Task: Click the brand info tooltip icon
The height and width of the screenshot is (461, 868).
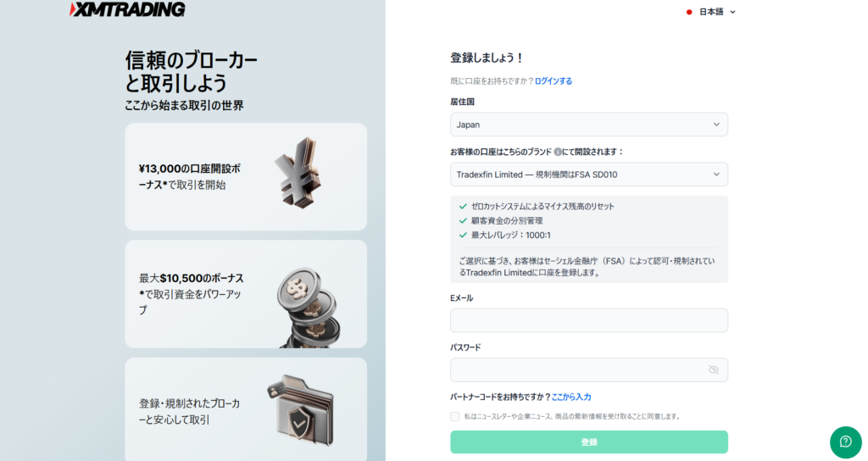Action: [x=558, y=152]
